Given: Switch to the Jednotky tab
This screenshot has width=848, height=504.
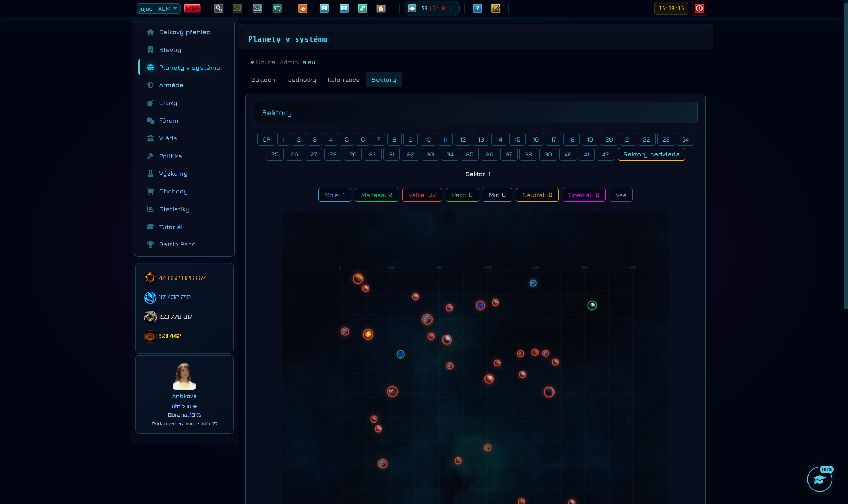Looking at the screenshot, I should tap(302, 80).
